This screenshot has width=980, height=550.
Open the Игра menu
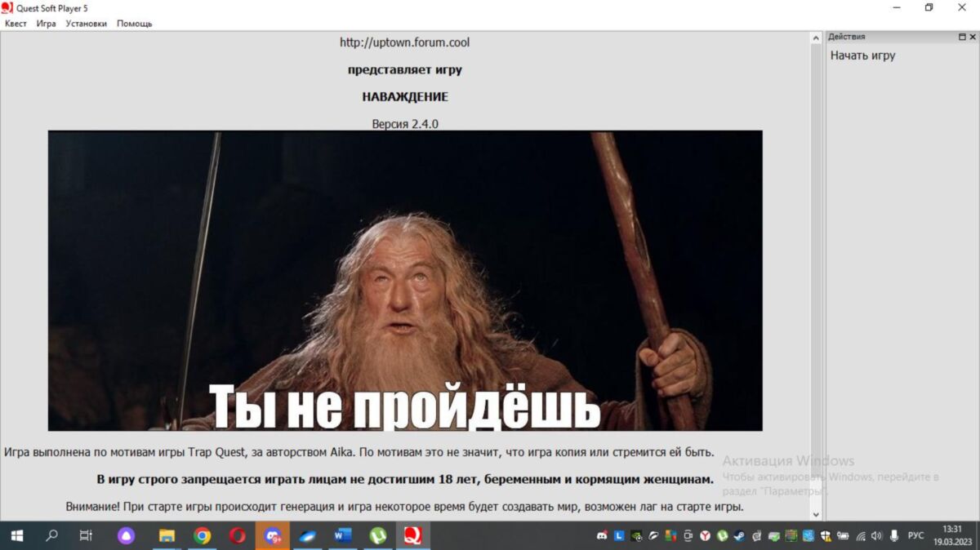[x=46, y=24]
